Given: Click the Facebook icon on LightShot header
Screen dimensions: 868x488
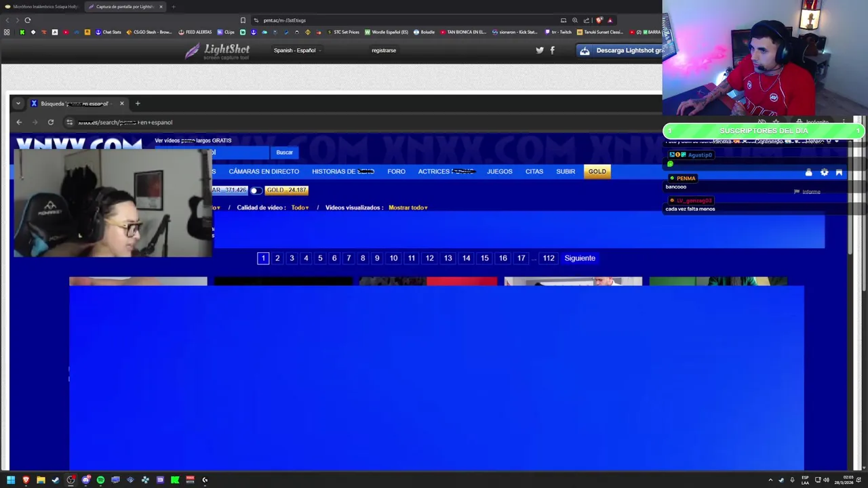Looking at the screenshot, I should 552,50.
